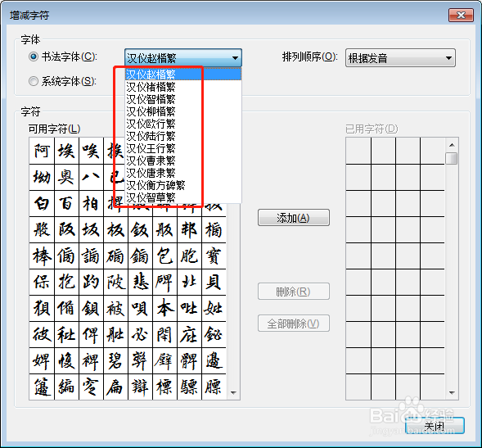Select the 白 character cell
The image size is (482, 448).
pyautogui.click(x=42, y=203)
